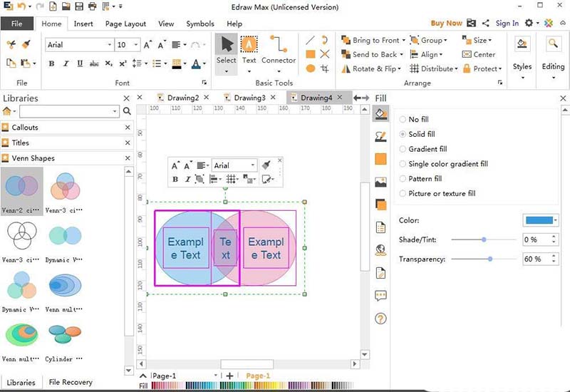Open the Arial font name dropdown in ribbon

tap(109, 45)
